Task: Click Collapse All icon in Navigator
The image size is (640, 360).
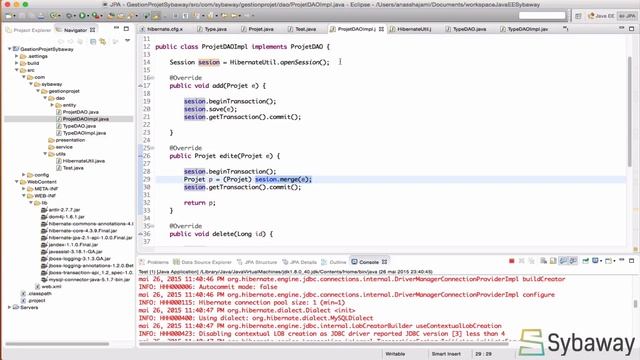Action: click(93, 41)
